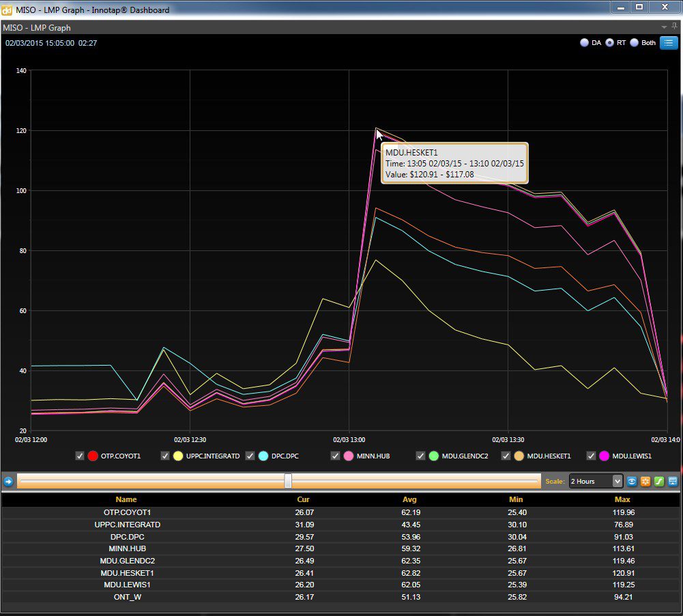Click Max value 120.91 for MDU.HESKET1
Screen dimensions: 683x616
click(624, 573)
